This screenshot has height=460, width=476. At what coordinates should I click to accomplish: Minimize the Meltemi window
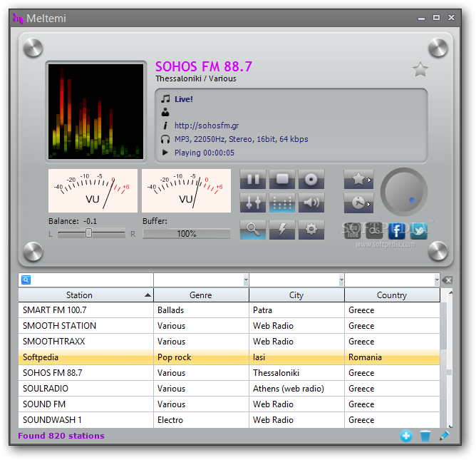pos(421,19)
